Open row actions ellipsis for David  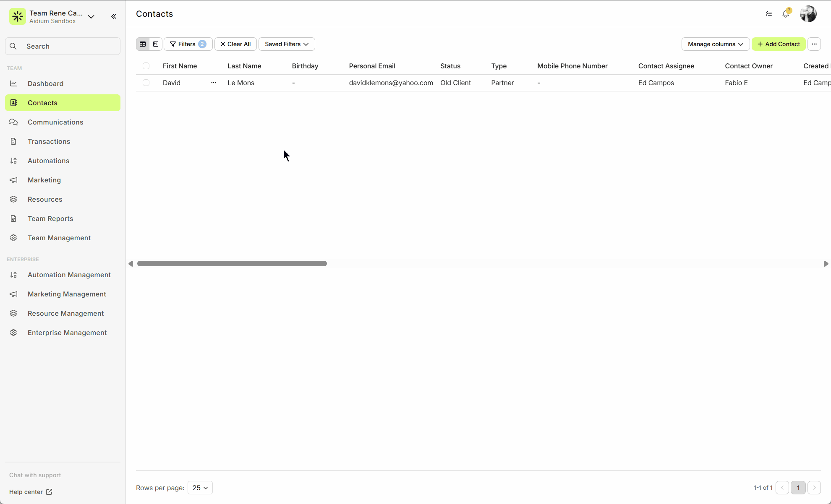pyautogui.click(x=214, y=83)
